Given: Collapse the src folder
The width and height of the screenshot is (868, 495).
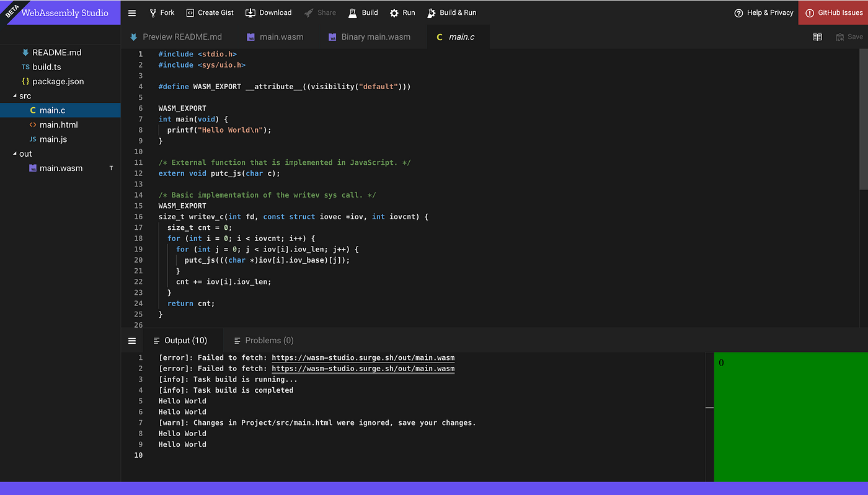Looking at the screenshot, I should (x=15, y=96).
